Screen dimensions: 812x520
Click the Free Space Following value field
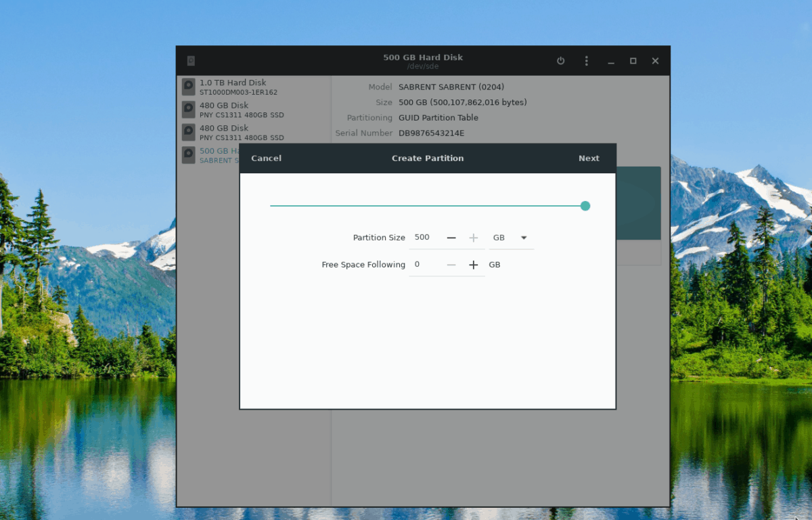(x=426, y=265)
